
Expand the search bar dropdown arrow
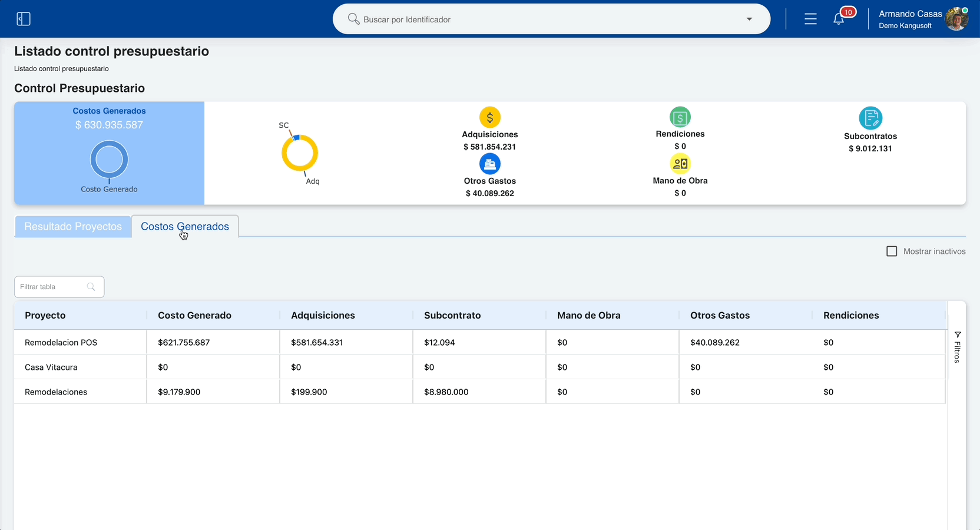click(749, 19)
